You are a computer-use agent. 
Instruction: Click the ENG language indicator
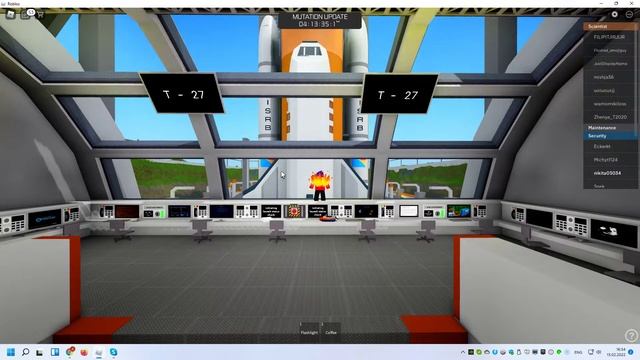[578, 352]
